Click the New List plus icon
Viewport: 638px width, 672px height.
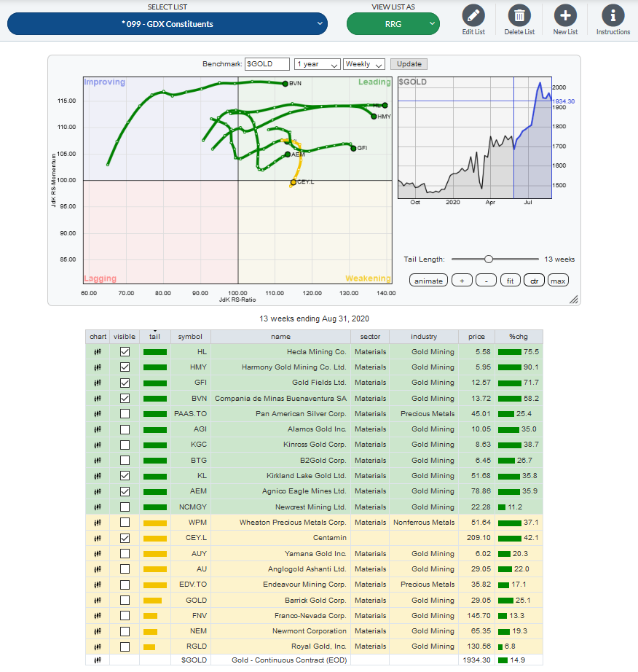click(565, 16)
